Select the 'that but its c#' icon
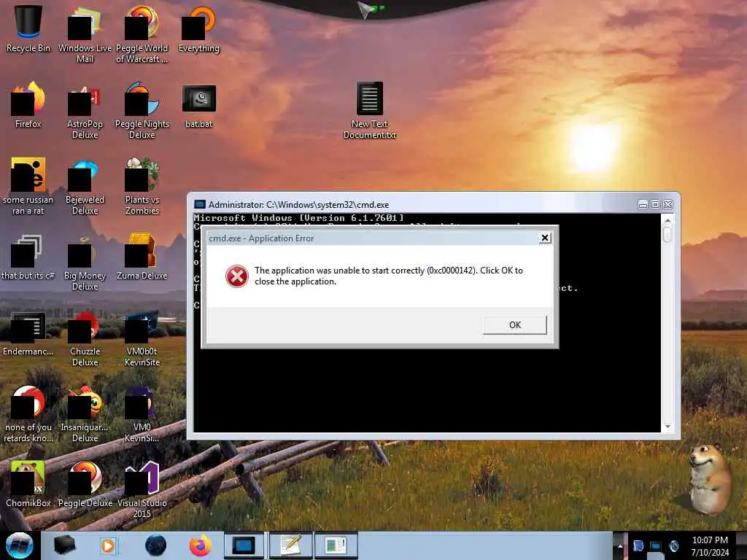This screenshot has height=560, width=747. 28,257
